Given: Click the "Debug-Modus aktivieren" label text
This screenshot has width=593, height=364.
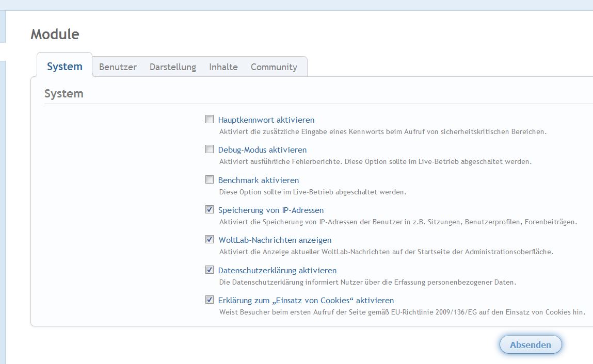Looking at the screenshot, I should [262, 150].
